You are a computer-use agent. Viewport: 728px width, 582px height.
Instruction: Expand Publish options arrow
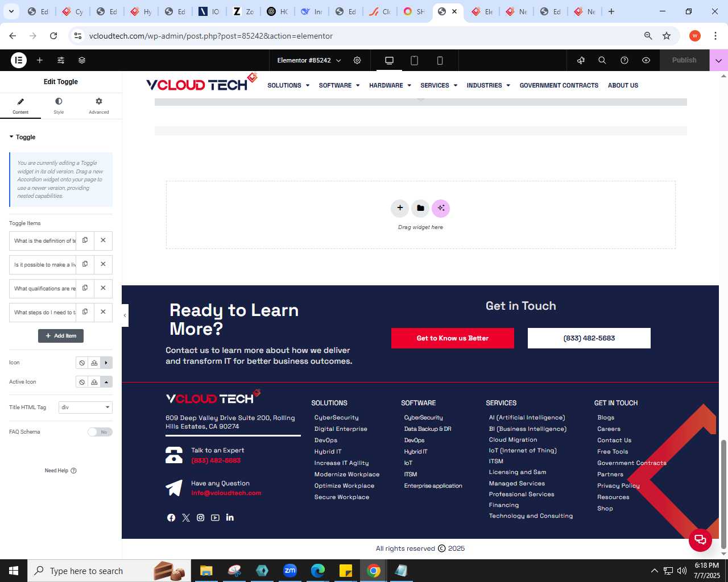718,60
